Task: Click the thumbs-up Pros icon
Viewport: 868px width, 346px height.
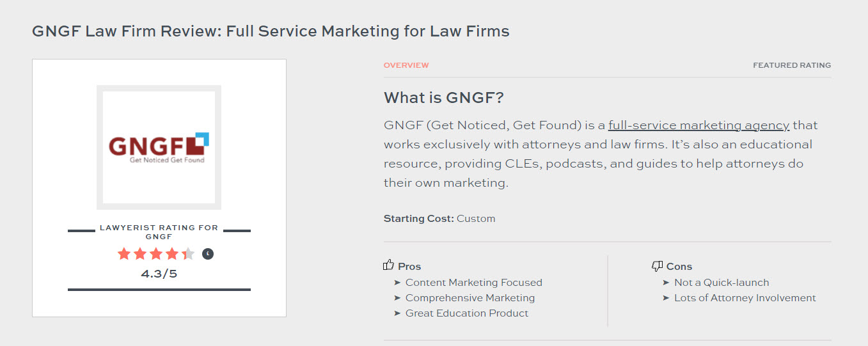Action: coord(388,265)
